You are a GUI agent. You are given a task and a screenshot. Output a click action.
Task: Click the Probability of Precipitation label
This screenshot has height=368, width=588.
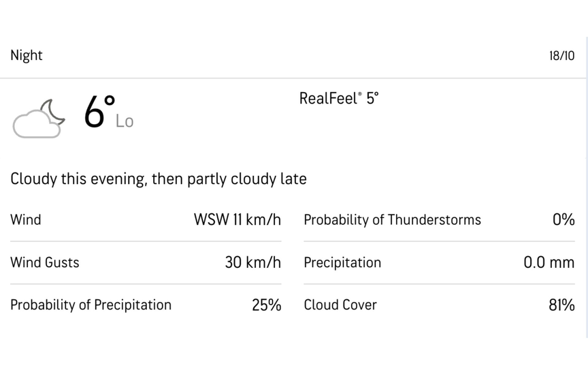coord(91,305)
